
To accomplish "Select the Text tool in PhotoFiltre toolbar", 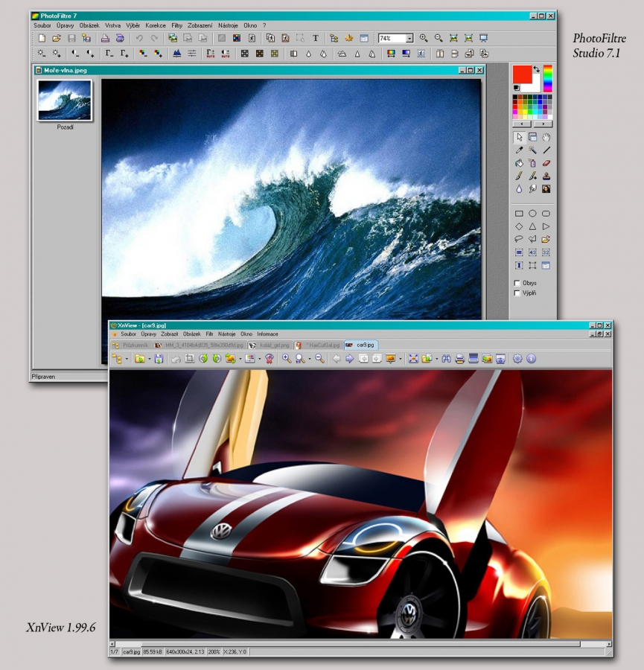I will pos(316,39).
